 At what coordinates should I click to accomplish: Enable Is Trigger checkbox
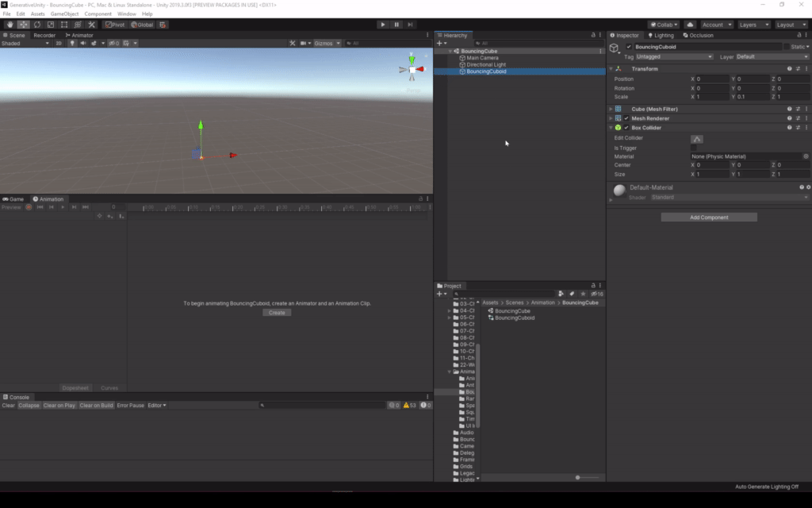693,148
